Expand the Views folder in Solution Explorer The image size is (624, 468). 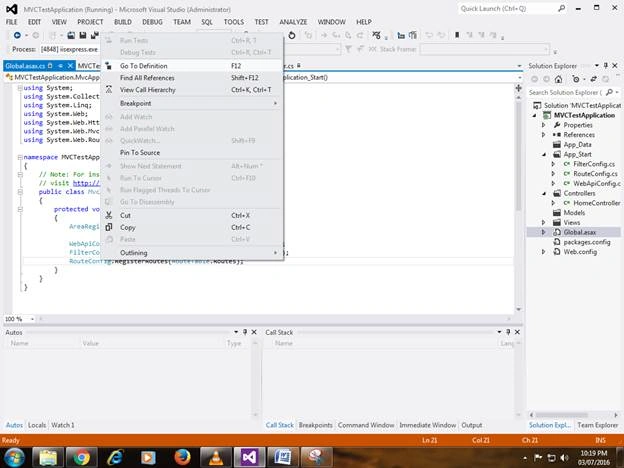pyautogui.click(x=544, y=222)
